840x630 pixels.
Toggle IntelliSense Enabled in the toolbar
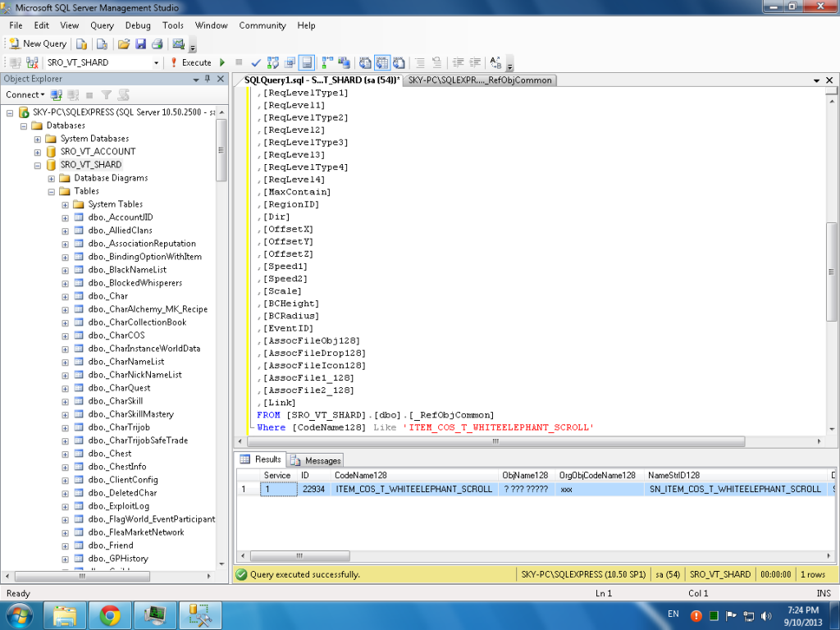[x=307, y=62]
